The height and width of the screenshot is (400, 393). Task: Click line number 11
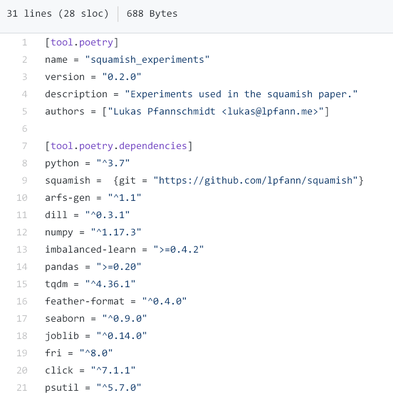[22, 215]
